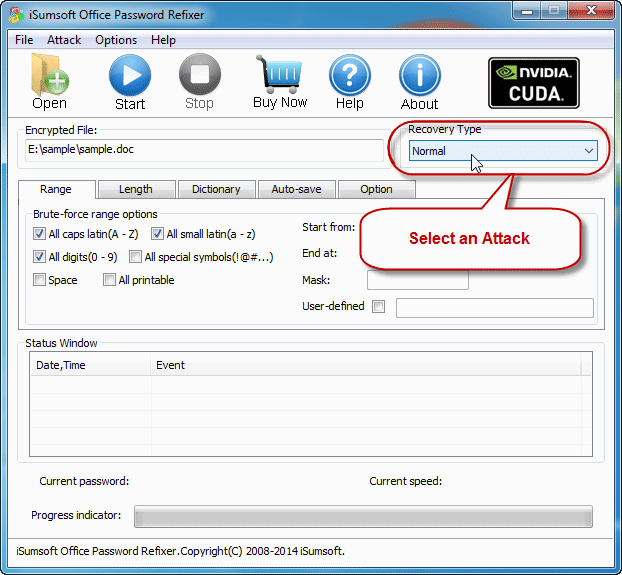This screenshot has height=575, width=622.
Task: Uncheck All digits(0 - 9)
Action: pos(39,257)
